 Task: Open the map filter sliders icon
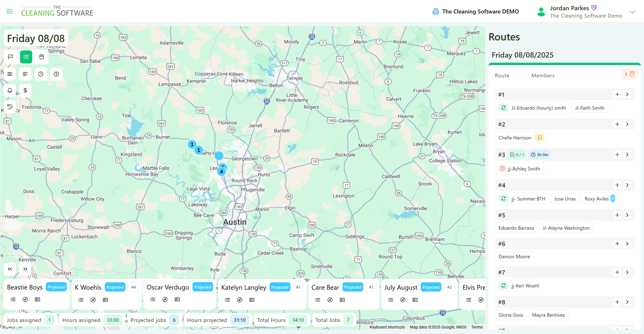coord(10,74)
